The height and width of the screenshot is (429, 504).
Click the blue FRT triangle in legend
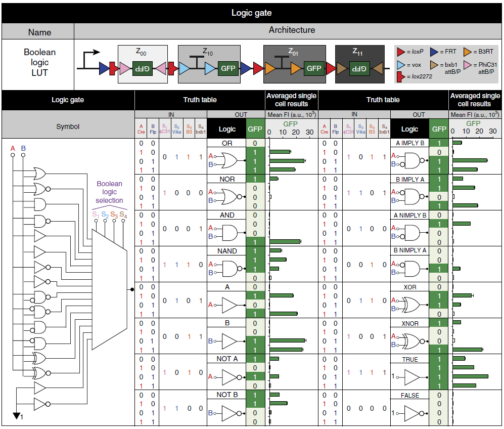coord(434,52)
